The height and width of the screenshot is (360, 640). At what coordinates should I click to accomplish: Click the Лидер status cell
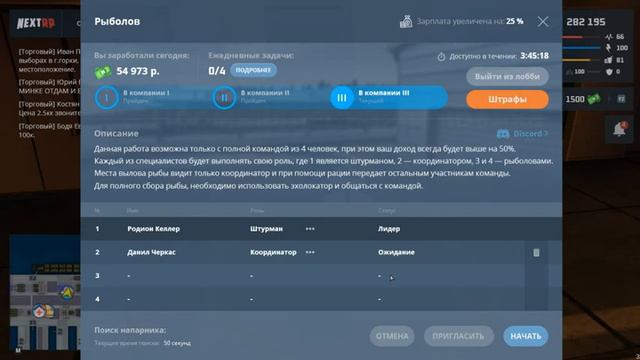coord(389,229)
